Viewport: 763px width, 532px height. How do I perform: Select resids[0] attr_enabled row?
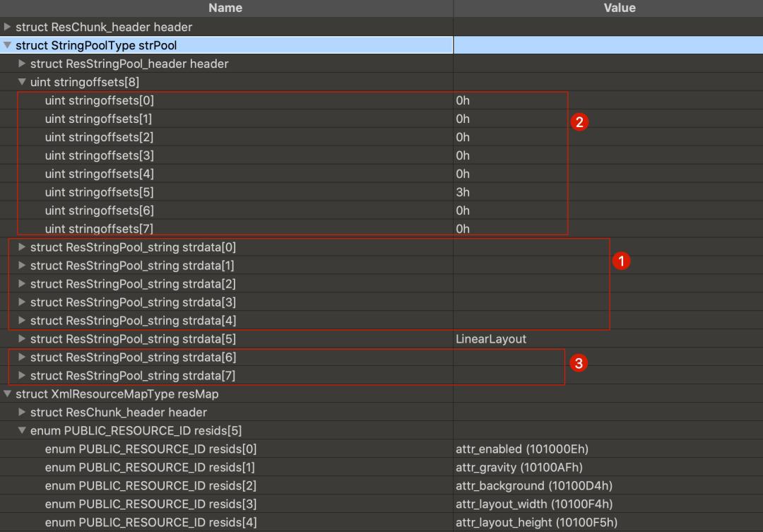pos(150,449)
